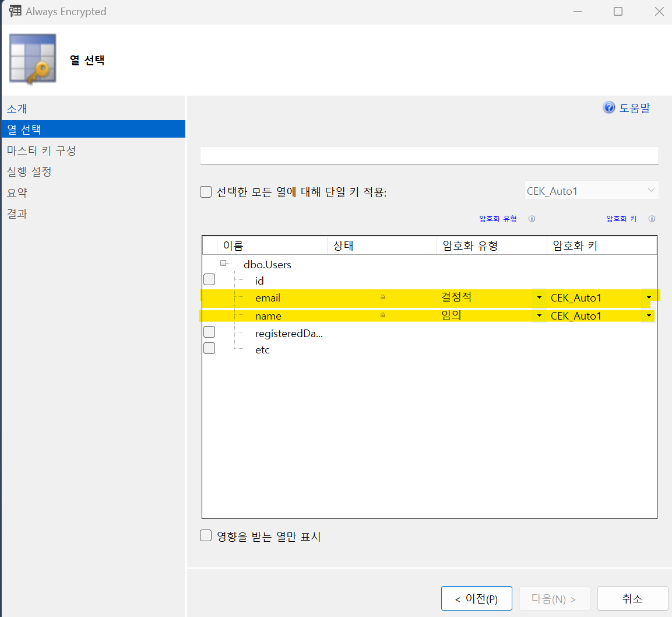This screenshot has height=617, width=672.
Task: Click the 암호화 유형 blue link
Action: click(x=498, y=219)
